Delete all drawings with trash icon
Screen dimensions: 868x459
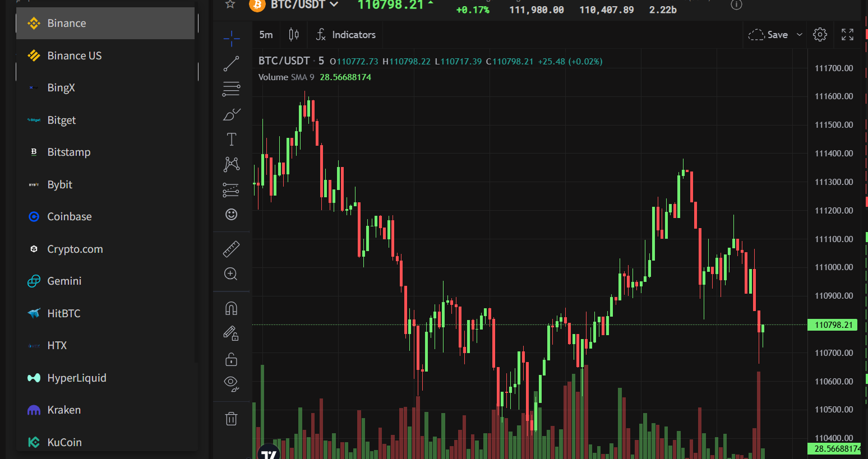click(231, 419)
